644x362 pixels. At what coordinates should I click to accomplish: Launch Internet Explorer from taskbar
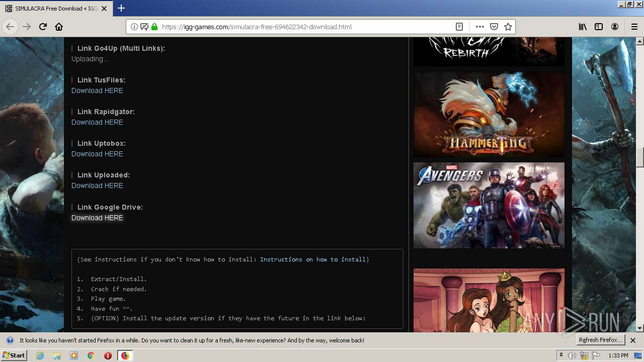pos(40,355)
